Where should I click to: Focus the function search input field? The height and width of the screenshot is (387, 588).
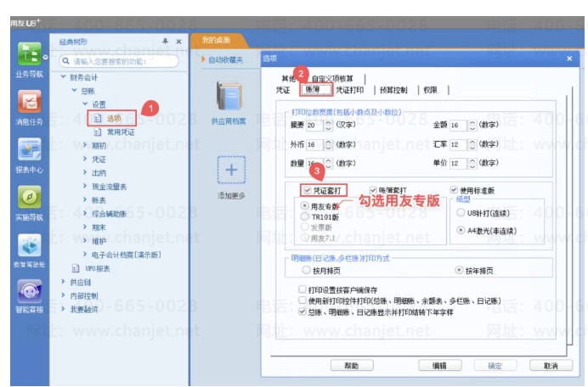(119, 61)
